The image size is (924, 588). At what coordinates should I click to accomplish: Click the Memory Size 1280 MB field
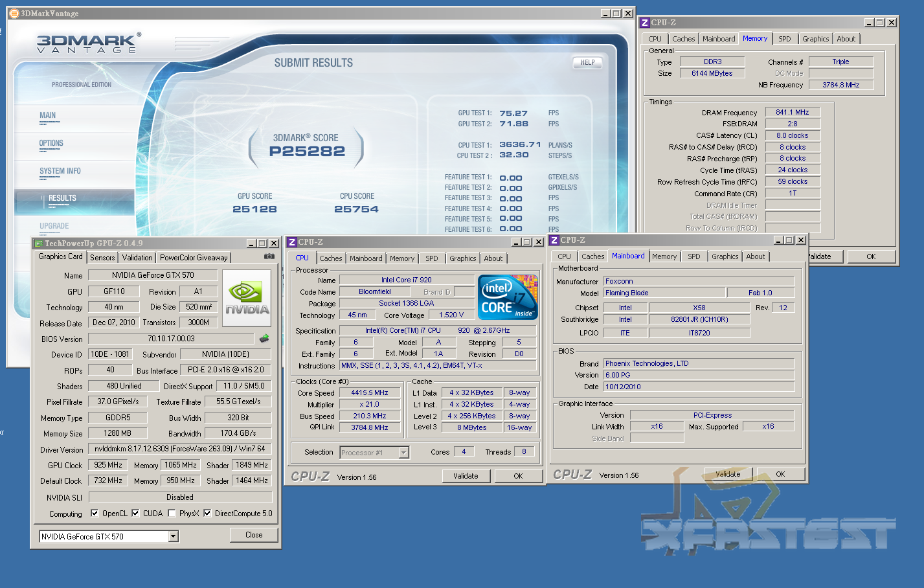click(117, 433)
